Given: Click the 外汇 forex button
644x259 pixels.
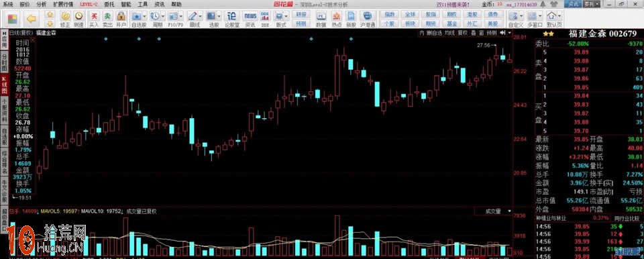Looking at the screenshot, I should click(x=472, y=23).
